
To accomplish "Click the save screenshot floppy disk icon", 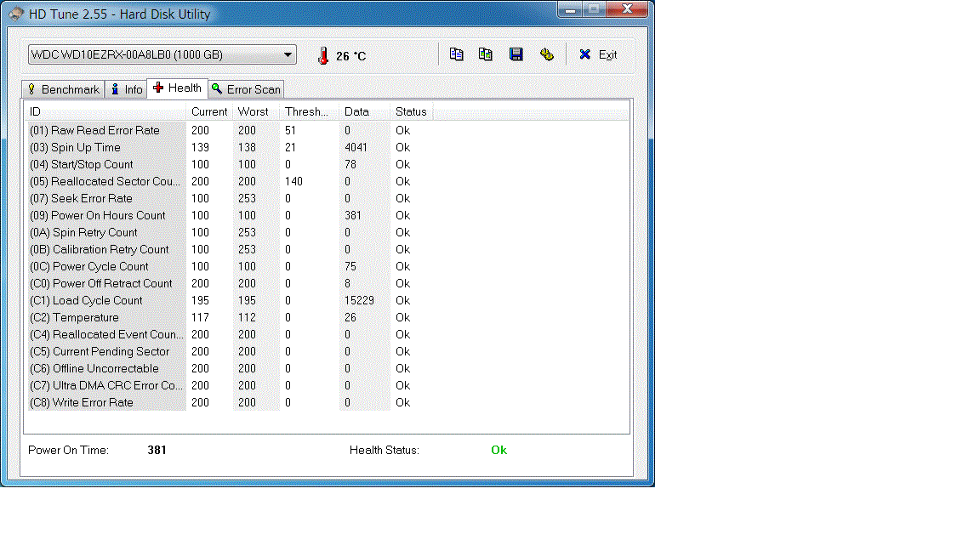I will pos(516,54).
